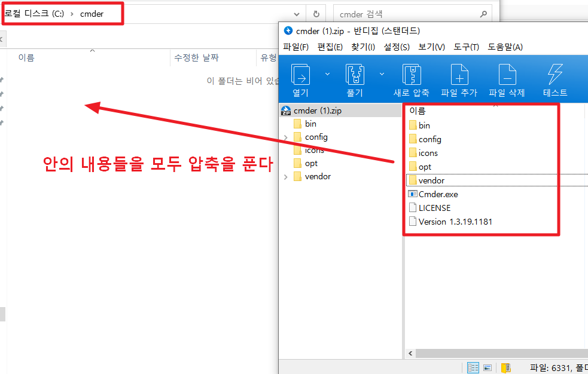Viewport: 588px width, 374px height.
Task: Select the config folder in tree pane
Action: point(316,137)
